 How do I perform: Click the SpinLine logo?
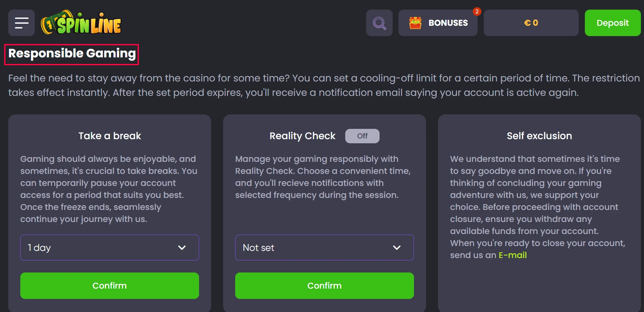(x=81, y=23)
